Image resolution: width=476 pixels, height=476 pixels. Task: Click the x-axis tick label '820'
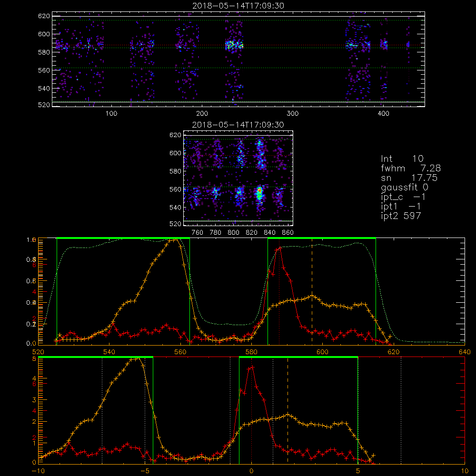[x=252, y=233]
